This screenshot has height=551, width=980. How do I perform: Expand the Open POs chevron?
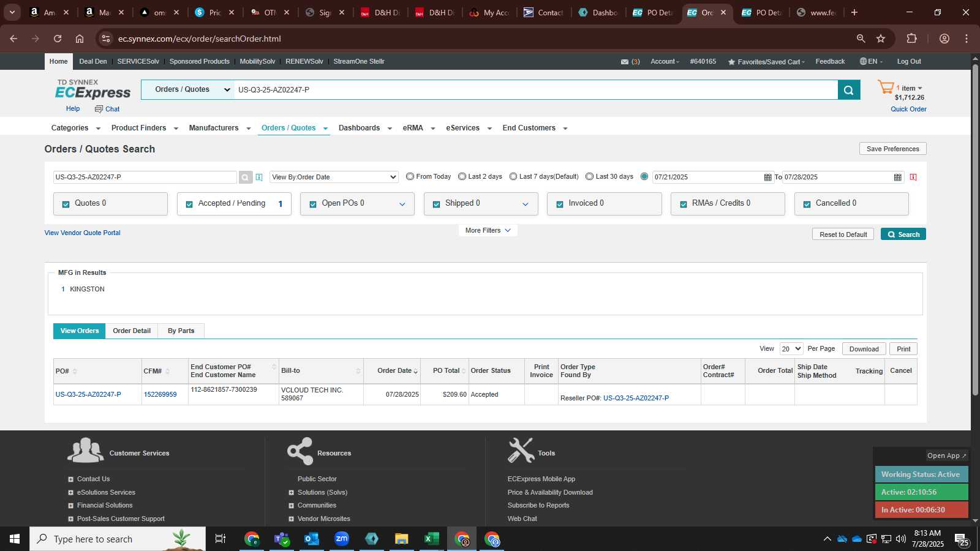pyautogui.click(x=402, y=204)
